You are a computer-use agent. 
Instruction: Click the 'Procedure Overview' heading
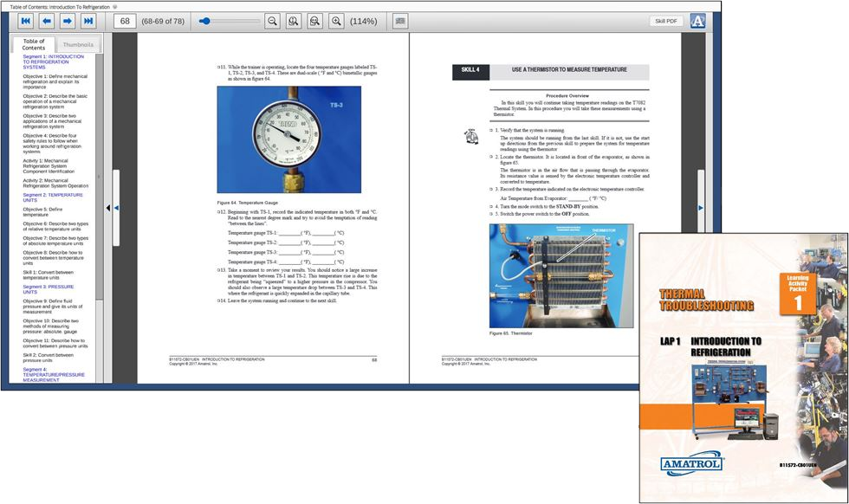click(x=567, y=96)
